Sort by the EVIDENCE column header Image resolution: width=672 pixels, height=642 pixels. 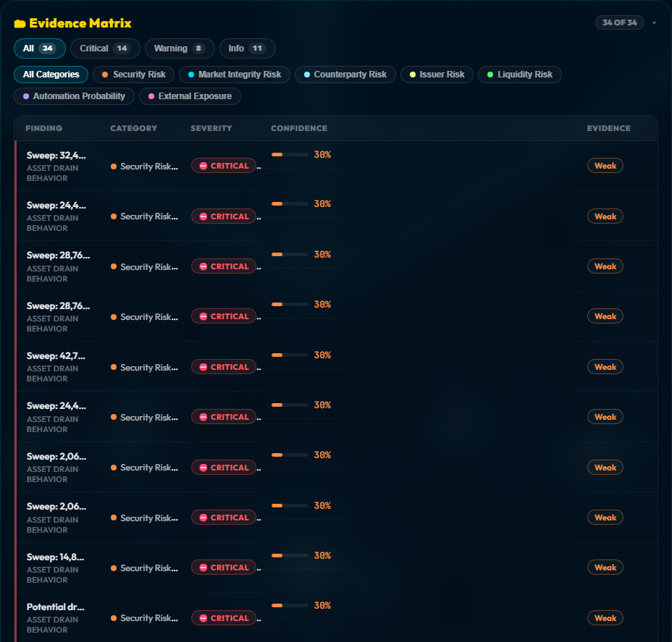click(x=608, y=128)
